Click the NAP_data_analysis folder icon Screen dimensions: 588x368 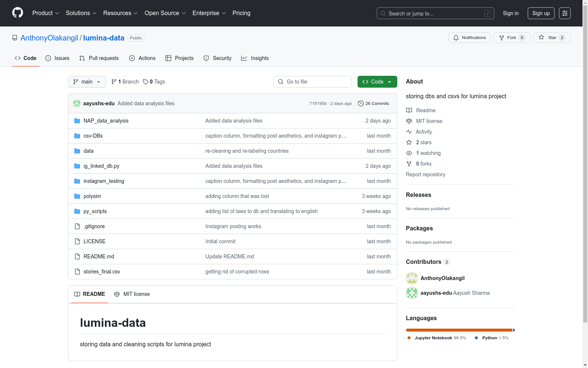[x=77, y=121]
